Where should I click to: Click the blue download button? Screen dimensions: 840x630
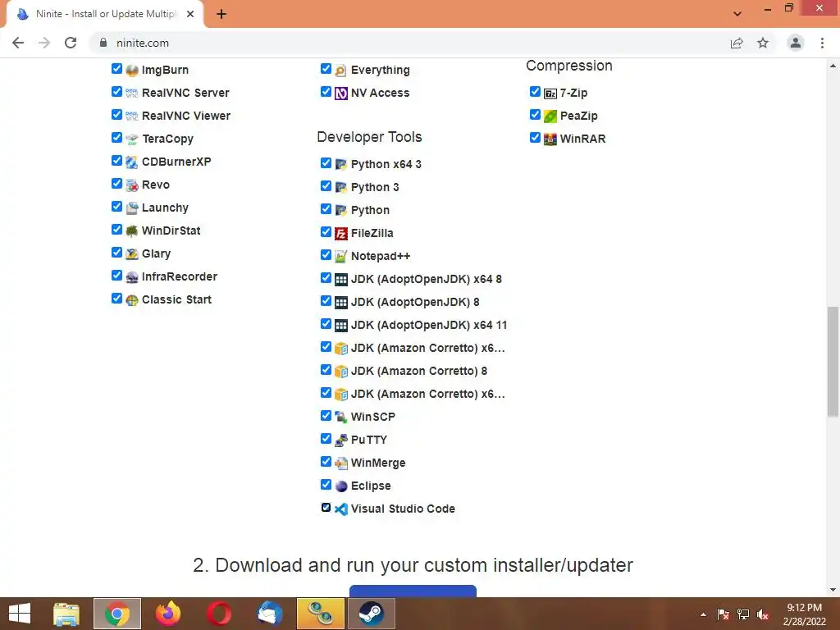pos(413,591)
